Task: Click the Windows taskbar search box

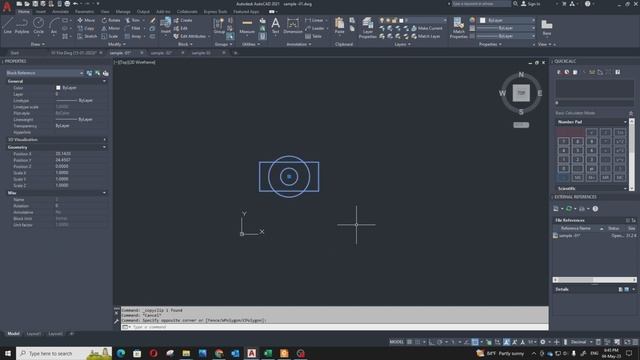Action: [64, 353]
